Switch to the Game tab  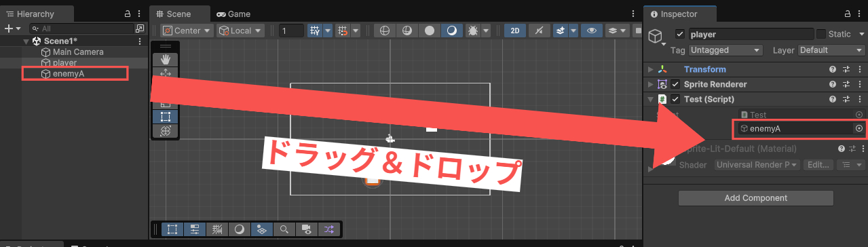coord(233,14)
